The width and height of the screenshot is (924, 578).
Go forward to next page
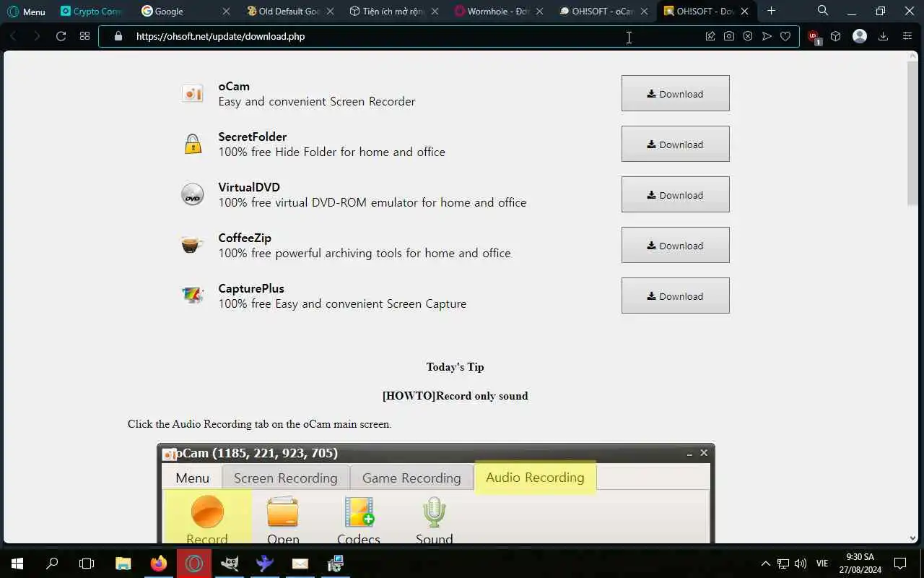coord(37,36)
